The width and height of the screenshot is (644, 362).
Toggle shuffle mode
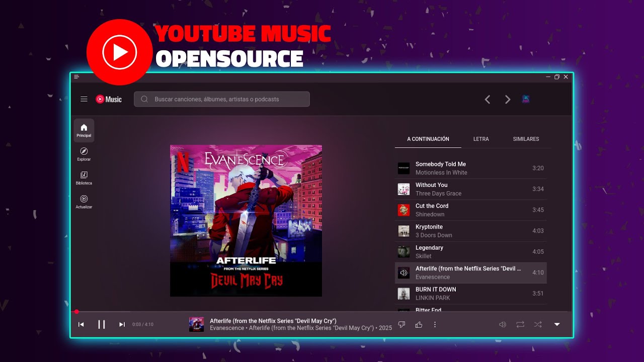538,324
